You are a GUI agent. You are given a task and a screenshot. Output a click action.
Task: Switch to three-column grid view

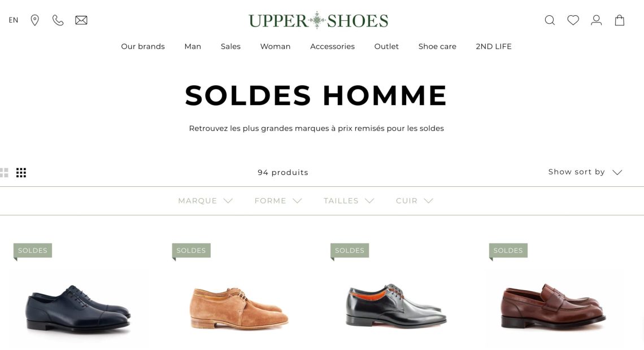[21, 173]
